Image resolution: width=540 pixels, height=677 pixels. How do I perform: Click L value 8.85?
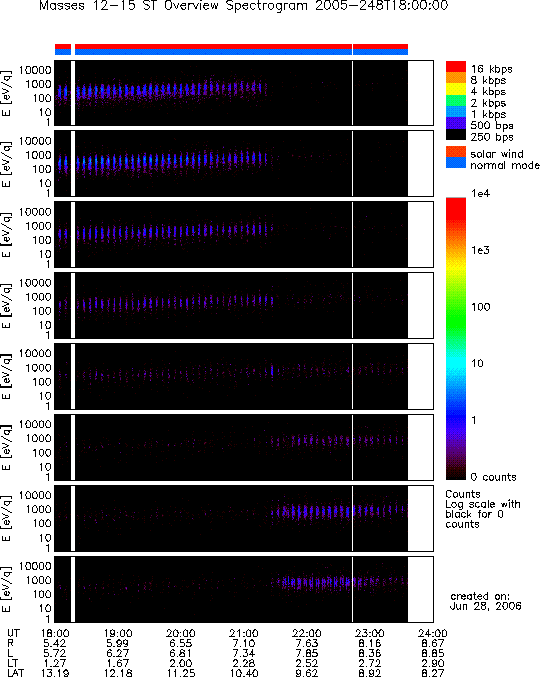(x=432, y=653)
